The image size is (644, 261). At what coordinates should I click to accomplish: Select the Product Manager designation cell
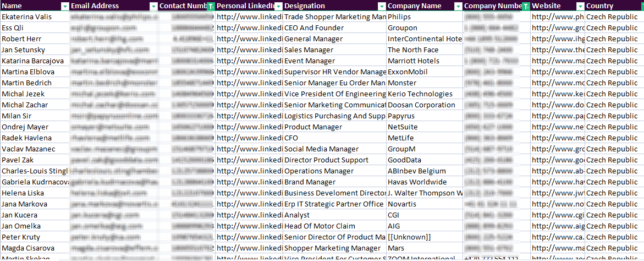pos(335,127)
